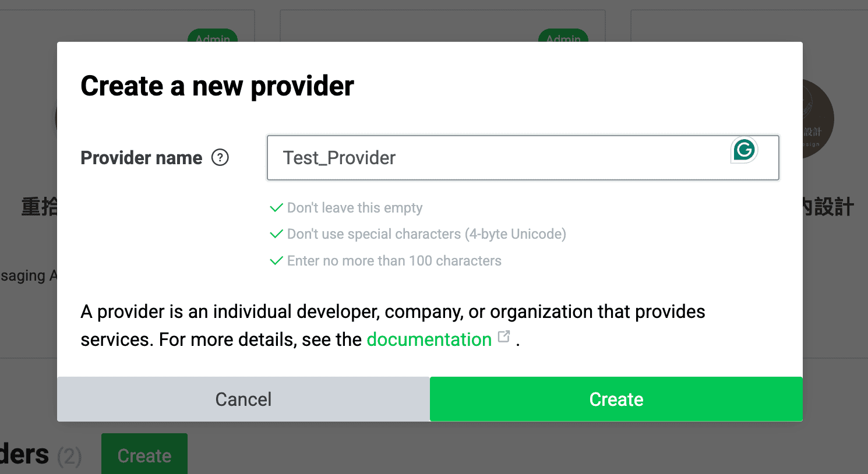The width and height of the screenshot is (868, 474).
Task: Open the documentation link
Action: point(429,339)
